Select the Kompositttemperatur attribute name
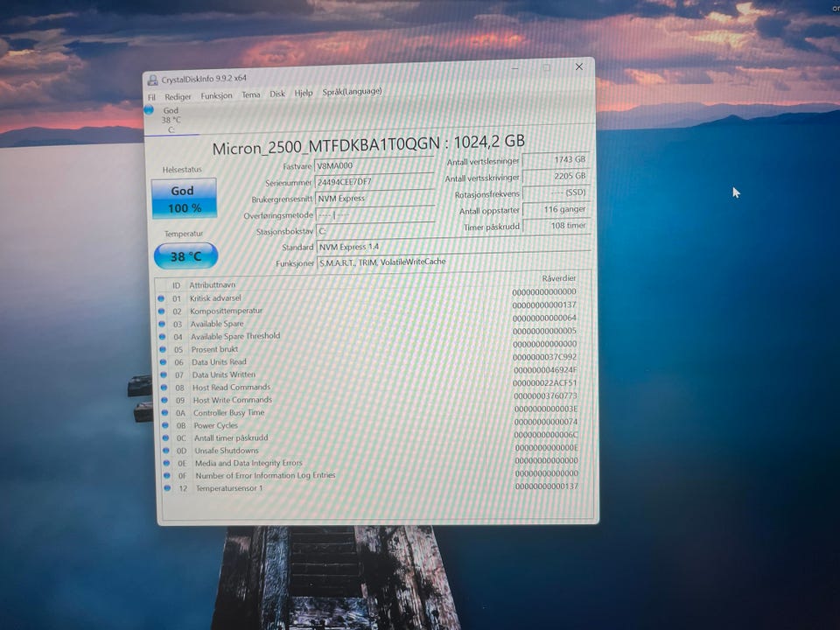This screenshot has height=630, width=840. click(x=226, y=311)
